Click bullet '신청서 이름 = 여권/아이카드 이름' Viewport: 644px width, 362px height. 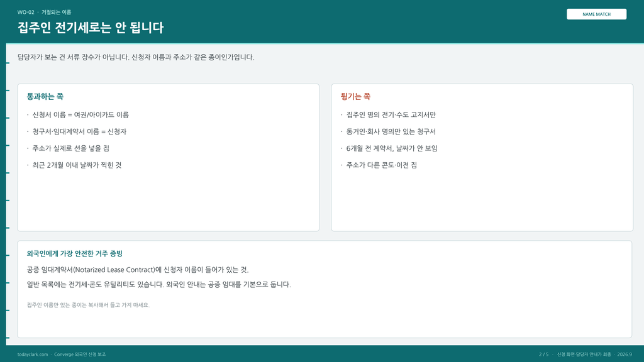[80, 115]
